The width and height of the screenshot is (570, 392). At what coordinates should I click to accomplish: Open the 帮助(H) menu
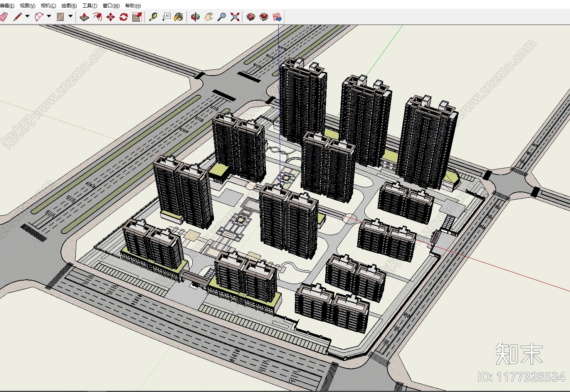pyautogui.click(x=133, y=5)
